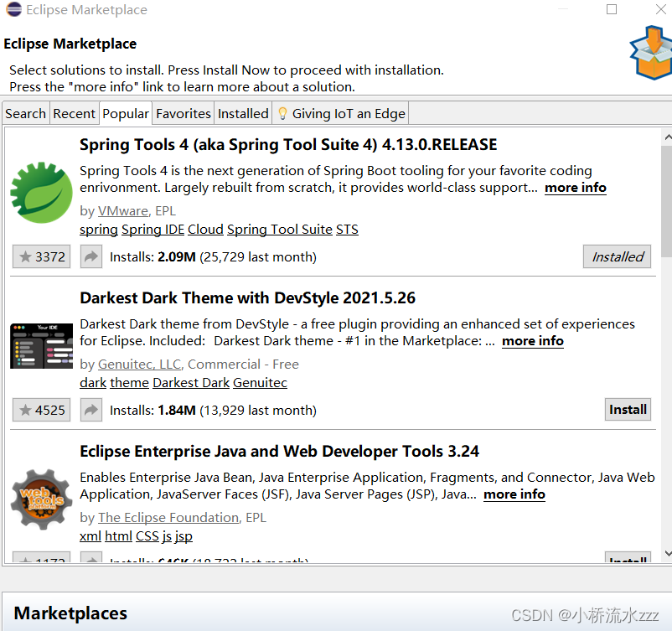
Task: Click the 'spring' tag link
Action: click(x=99, y=230)
